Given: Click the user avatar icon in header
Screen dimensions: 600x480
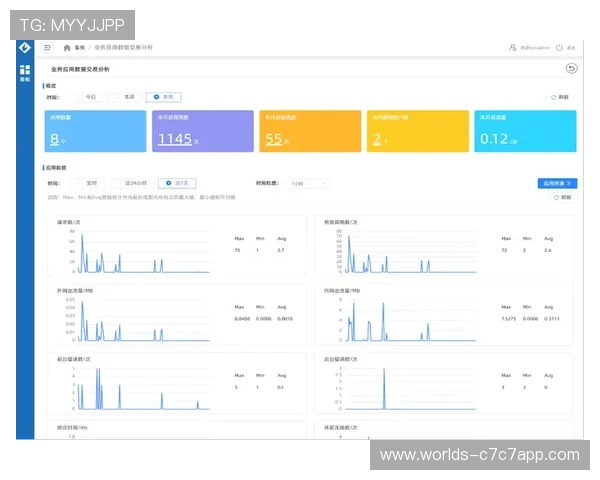Looking at the screenshot, I should 513,47.
